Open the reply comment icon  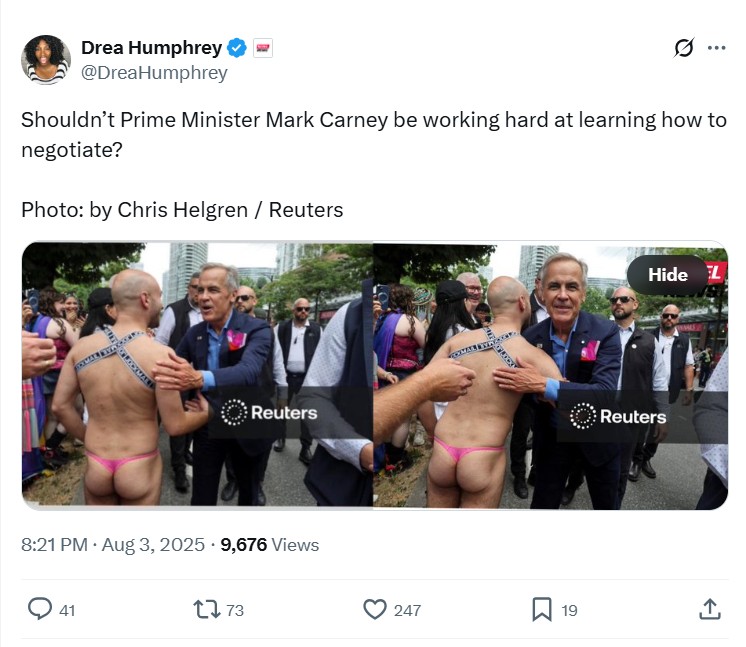pos(40,609)
